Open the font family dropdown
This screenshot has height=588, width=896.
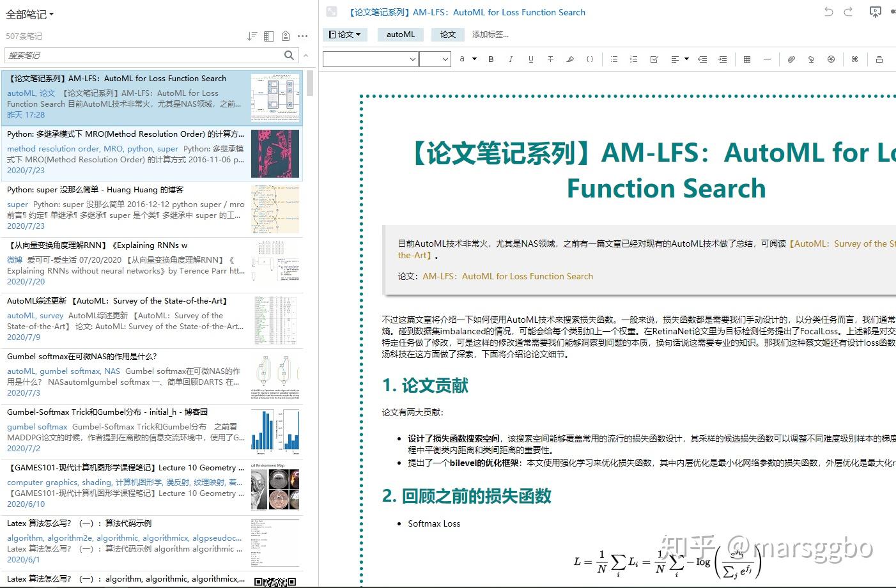click(x=371, y=59)
